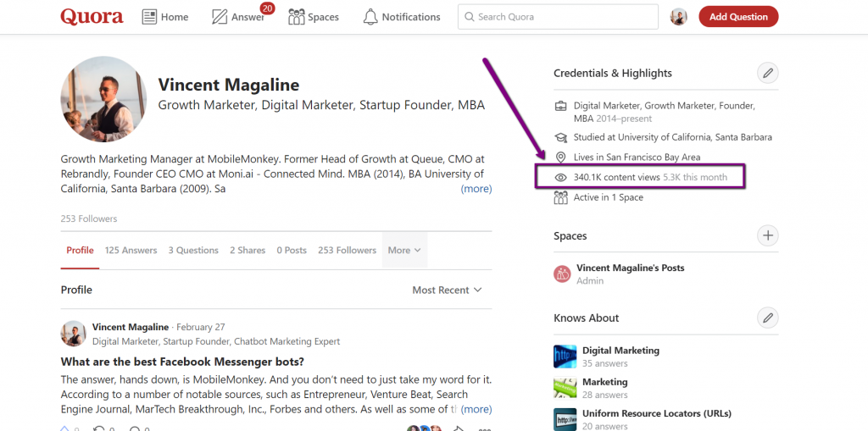868x431 pixels.
Task: Click the briefcase employment credential icon
Action: pos(561,106)
